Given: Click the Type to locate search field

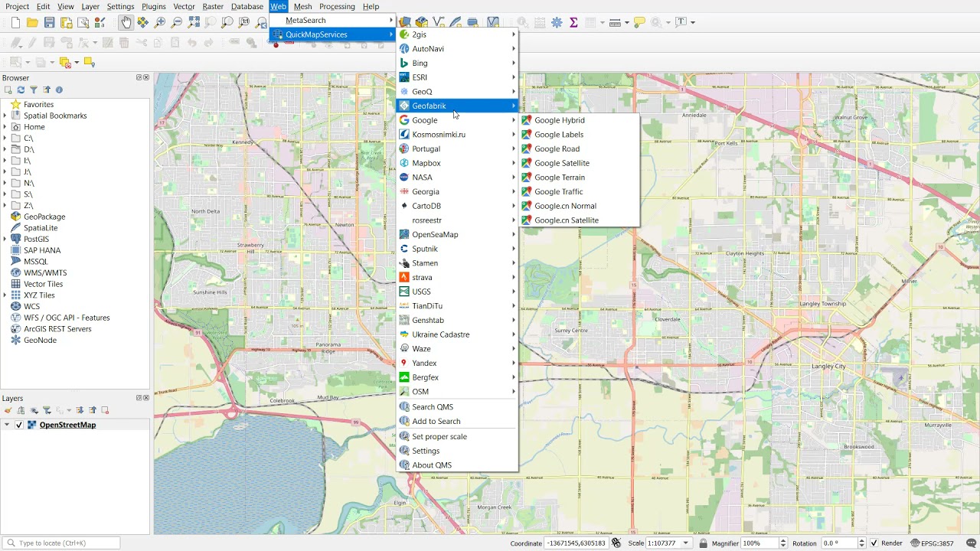Looking at the screenshot, I should [61, 543].
